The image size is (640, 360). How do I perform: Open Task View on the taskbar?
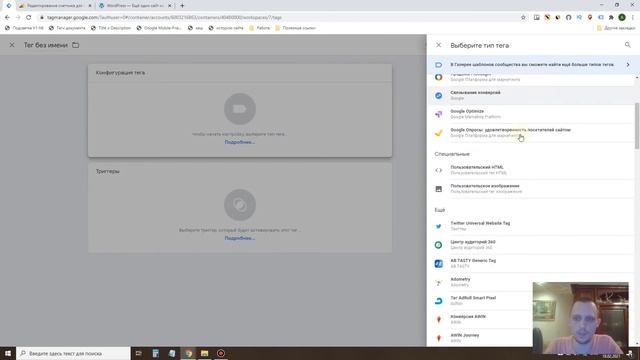[x=138, y=353]
